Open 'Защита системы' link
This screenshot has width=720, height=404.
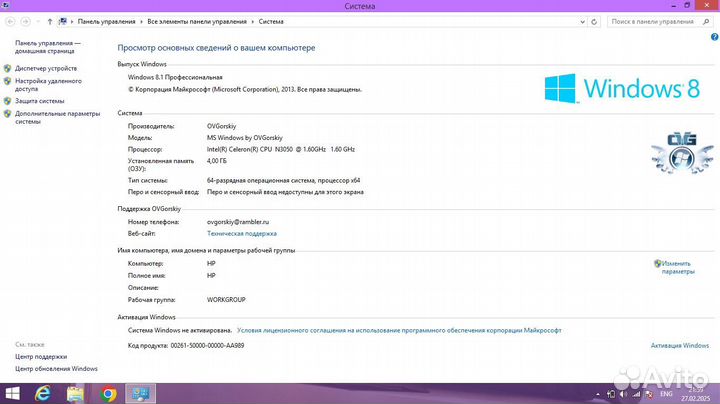tap(39, 101)
